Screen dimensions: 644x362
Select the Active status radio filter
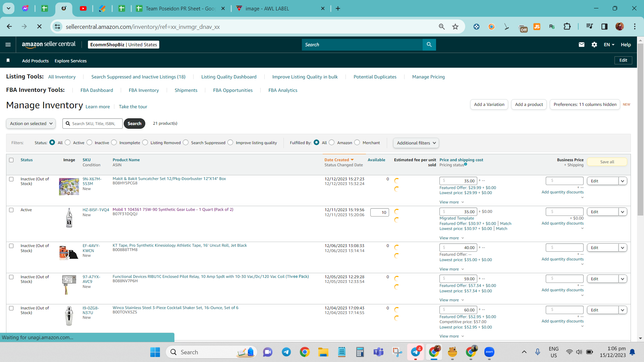tap(68, 142)
